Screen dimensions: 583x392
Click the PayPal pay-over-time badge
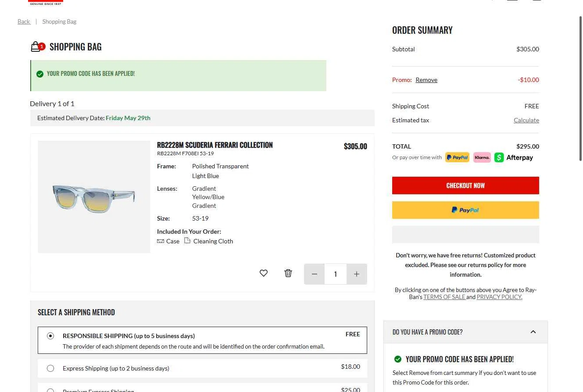click(x=457, y=157)
